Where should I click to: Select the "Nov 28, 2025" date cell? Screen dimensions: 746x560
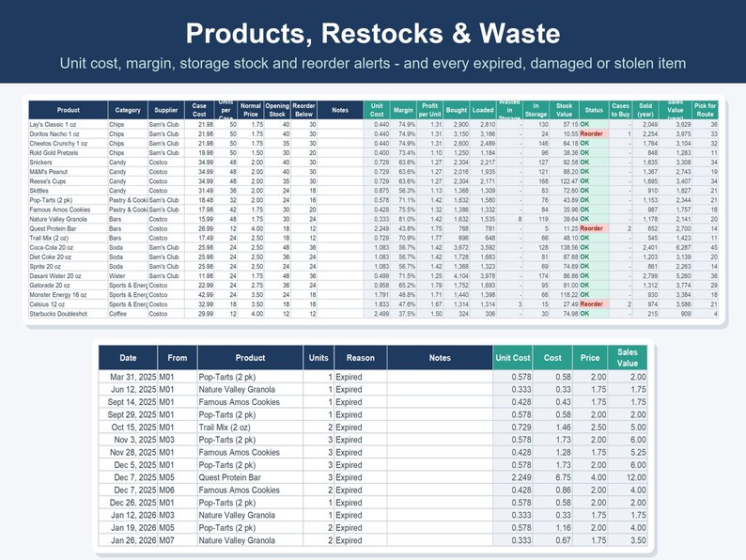click(128, 453)
